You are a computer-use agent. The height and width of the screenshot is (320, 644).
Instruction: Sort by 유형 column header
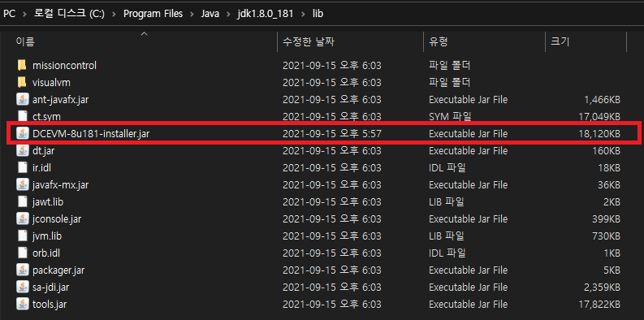coord(439,41)
